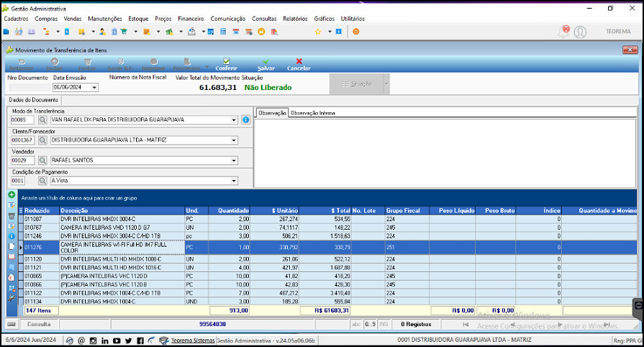Click Salvar to save the movement
The image size is (644, 347).
(266, 65)
